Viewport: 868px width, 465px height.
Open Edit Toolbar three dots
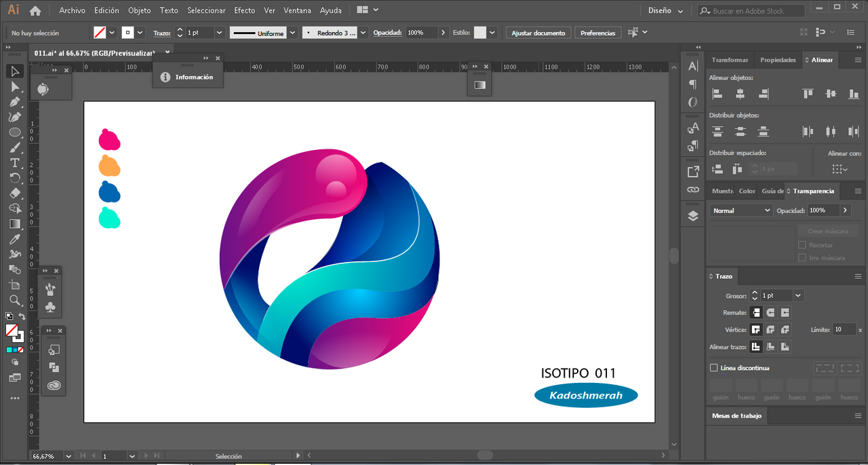pyautogui.click(x=15, y=398)
